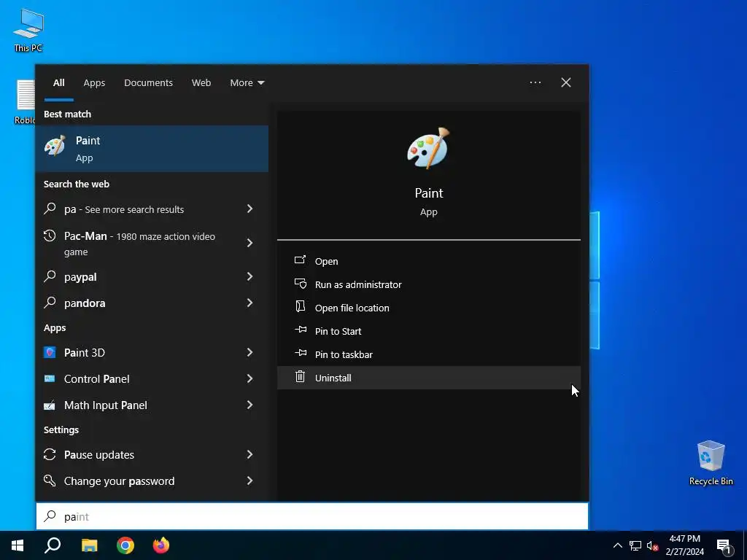The image size is (747, 560).
Task: Click the Change your password key icon
Action: pyautogui.click(x=50, y=481)
